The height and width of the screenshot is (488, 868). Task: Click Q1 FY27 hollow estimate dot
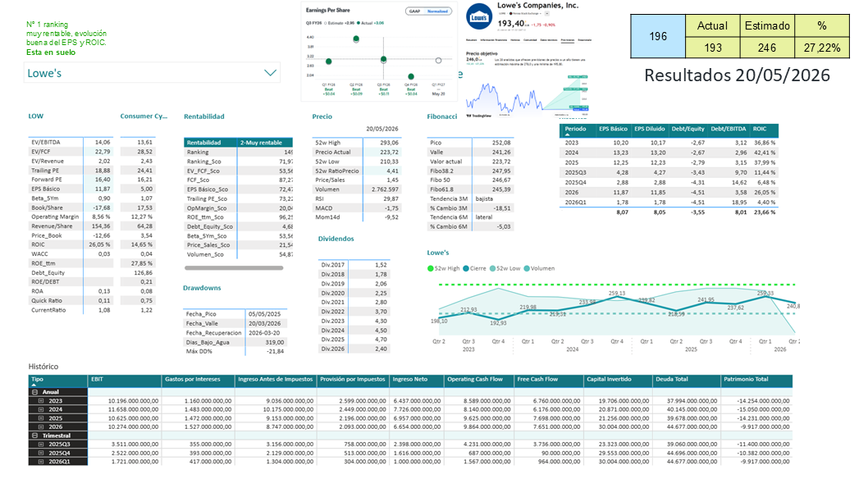(438, 61)
